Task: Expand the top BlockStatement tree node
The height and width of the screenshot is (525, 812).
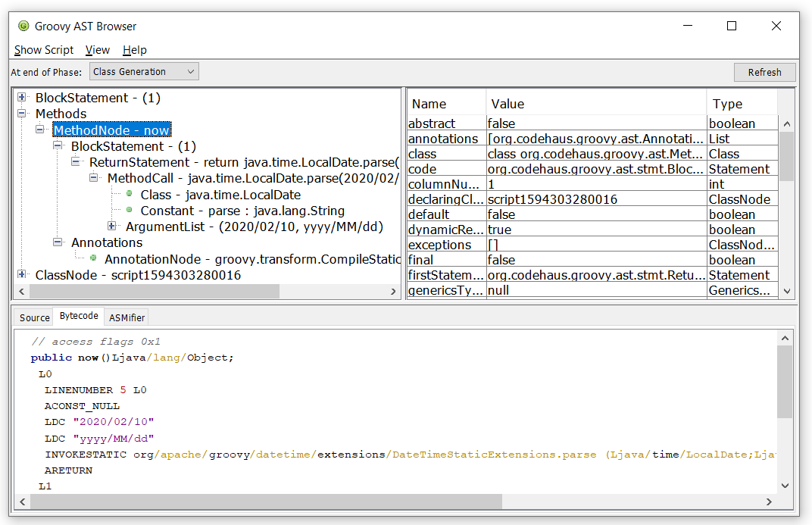Action: (x=22, y=98)
